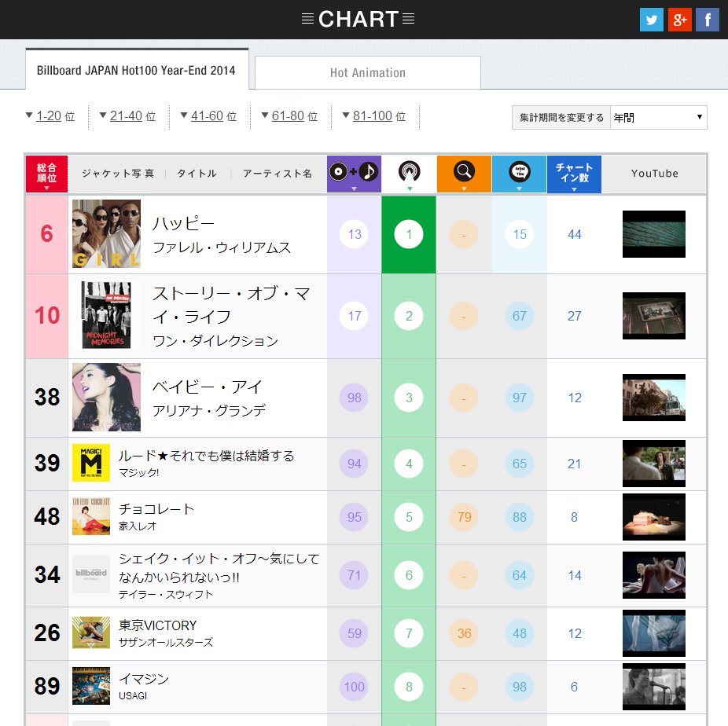This screenshot has width=728, height=726.
Task: Share chart on Google Plus
Action: click(679, 20)
